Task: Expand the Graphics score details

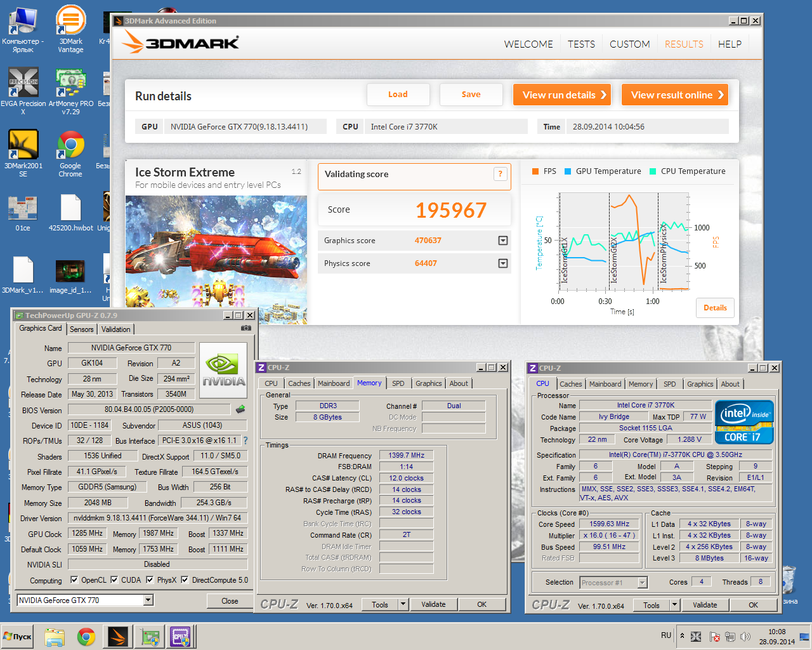Action: pos(503,241)
